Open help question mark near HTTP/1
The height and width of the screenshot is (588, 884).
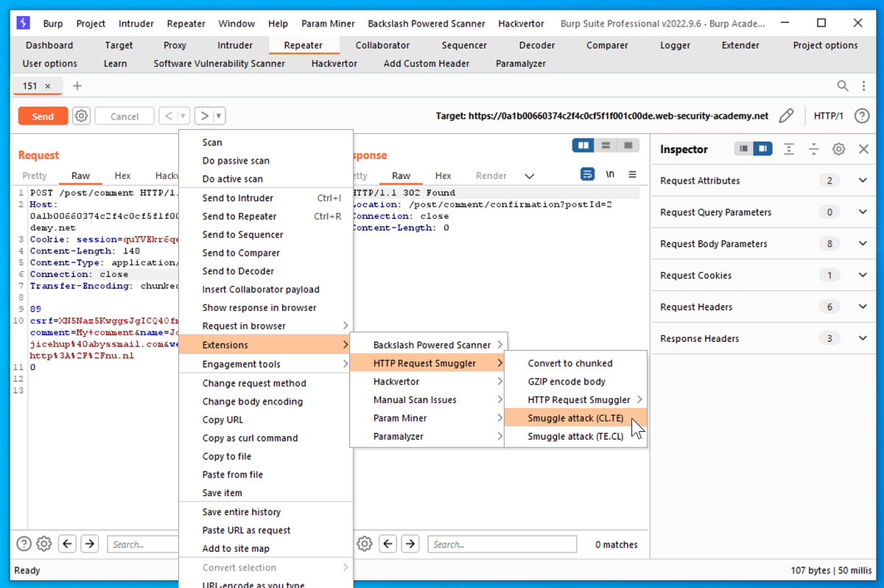pyautogui.click(x=862, y=116)
